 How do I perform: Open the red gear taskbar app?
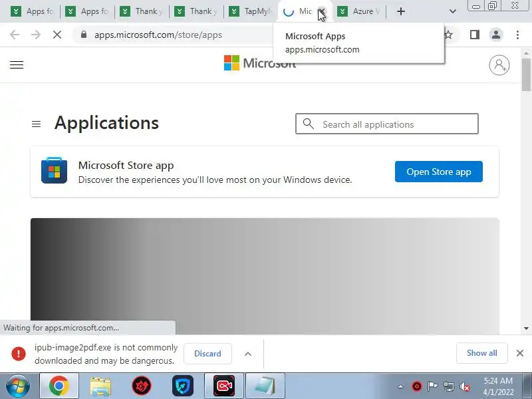pos(142,386)
